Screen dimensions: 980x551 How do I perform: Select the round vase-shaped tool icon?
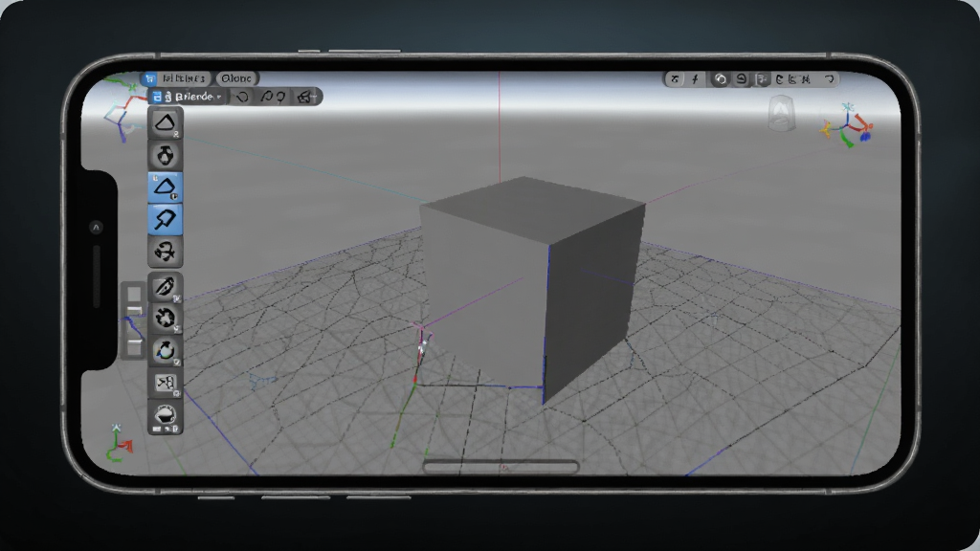[x=165, y=155]
